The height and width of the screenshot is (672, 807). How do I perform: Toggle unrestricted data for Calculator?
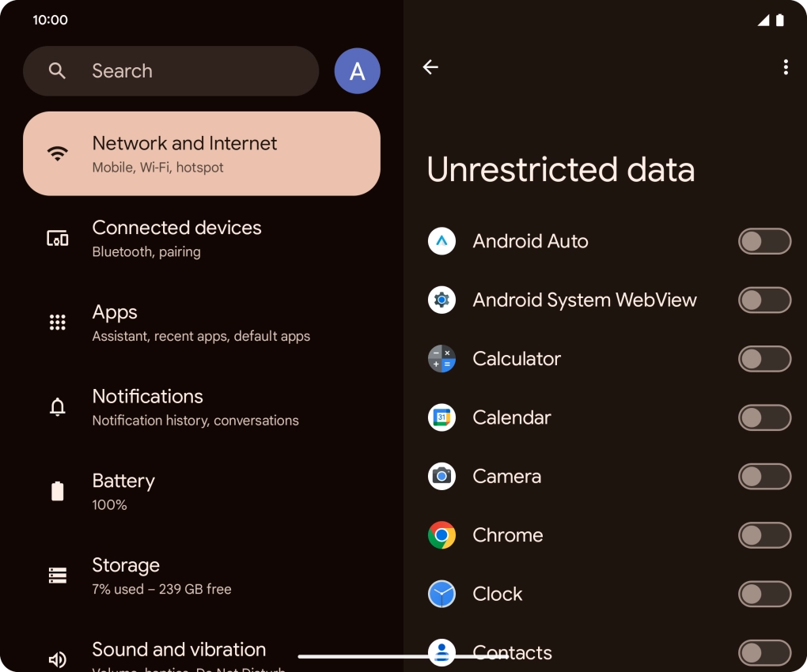tap(764, 359)
